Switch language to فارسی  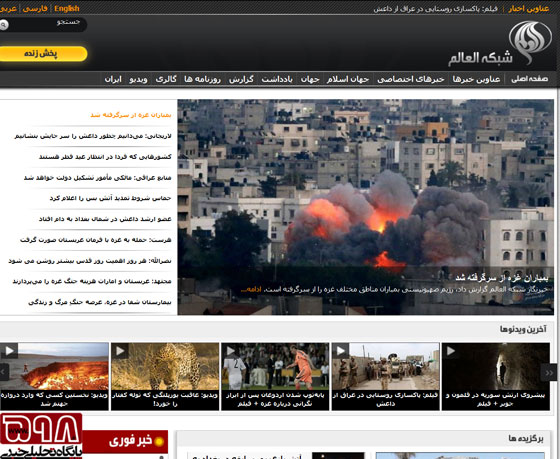[35, 8]
